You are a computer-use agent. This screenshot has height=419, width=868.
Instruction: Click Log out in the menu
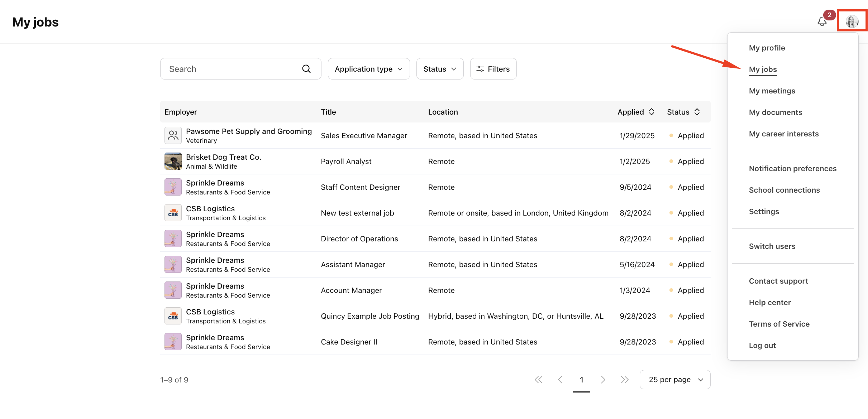[762, 346]
